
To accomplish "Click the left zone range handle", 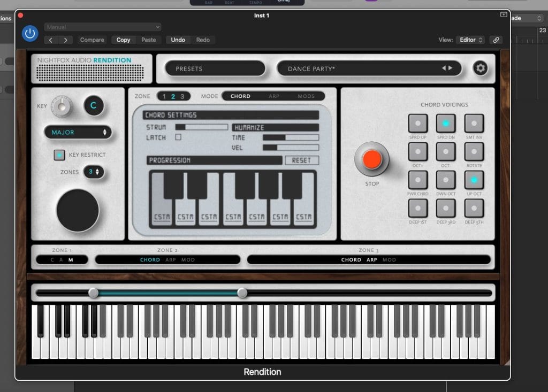I will [x=93, y=293].
